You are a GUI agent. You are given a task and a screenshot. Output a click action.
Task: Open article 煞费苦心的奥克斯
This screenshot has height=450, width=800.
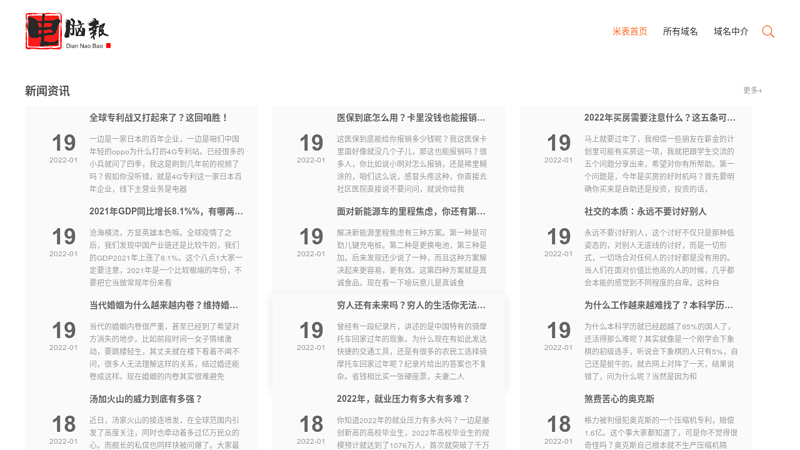point(619,399)
